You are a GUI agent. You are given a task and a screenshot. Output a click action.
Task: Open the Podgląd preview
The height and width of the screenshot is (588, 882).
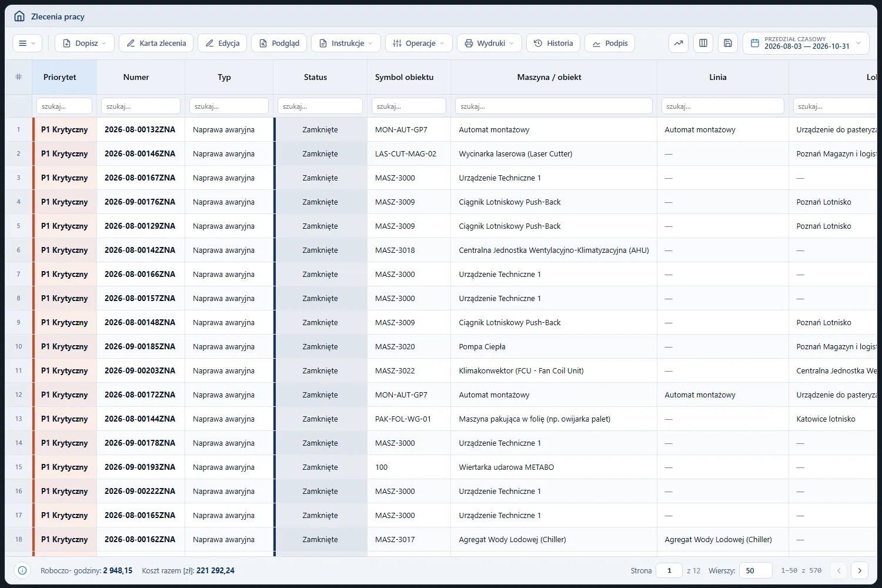[279, 43]
